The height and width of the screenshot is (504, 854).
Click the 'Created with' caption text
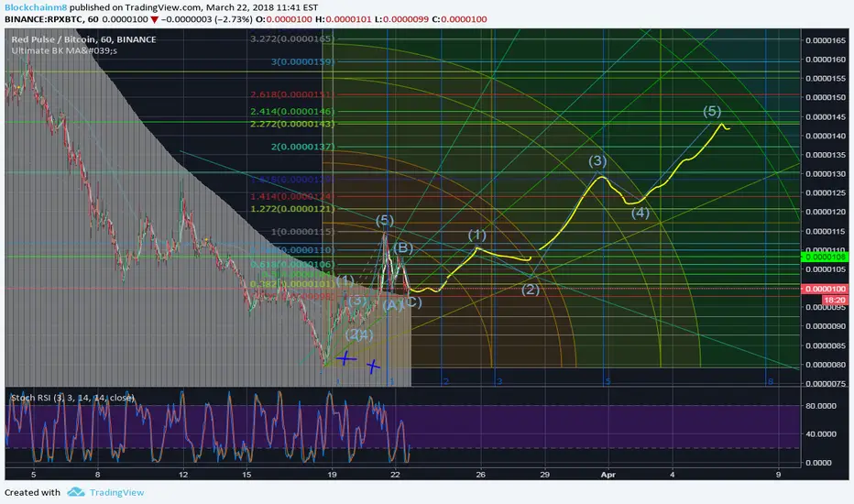(33, 493)
